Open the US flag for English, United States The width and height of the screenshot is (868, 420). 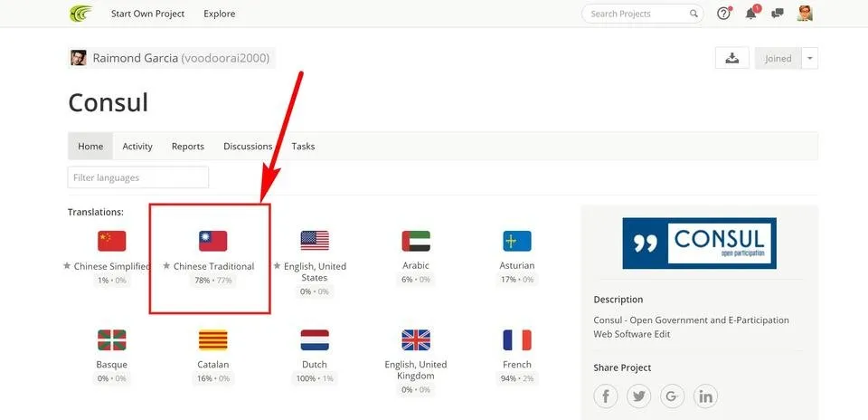[315, 241]
